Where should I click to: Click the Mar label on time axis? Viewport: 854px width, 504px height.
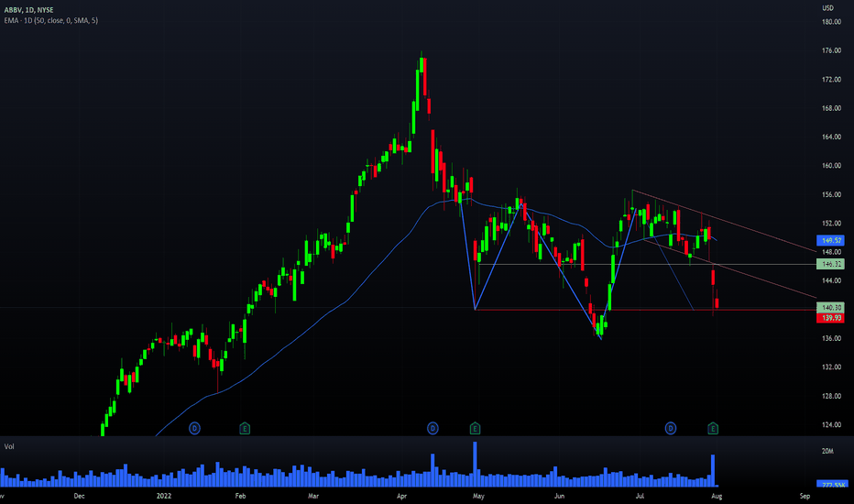[313, 496]
